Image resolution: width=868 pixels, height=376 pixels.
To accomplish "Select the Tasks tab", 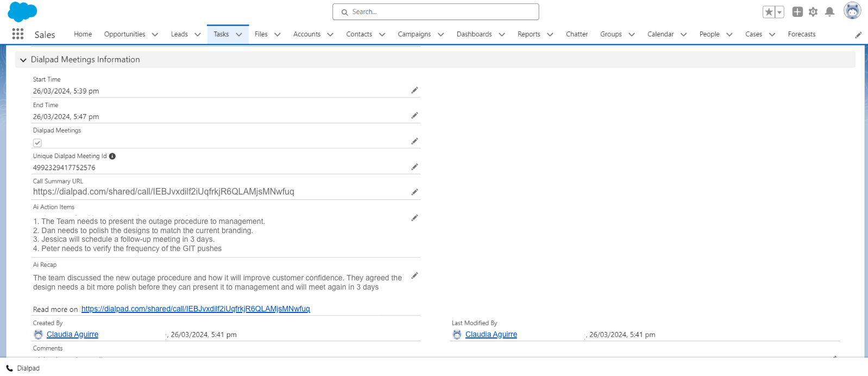I will [221, 34].
